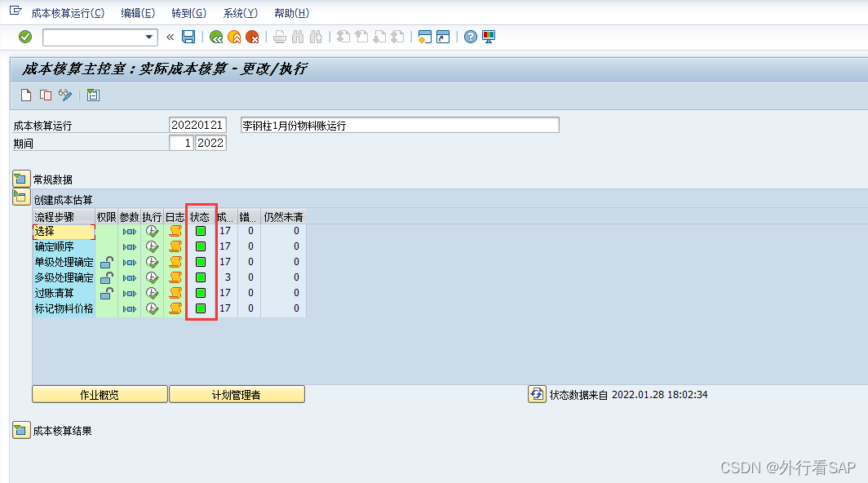The image size is (868, 483).
Task: Click the Find Next binoculars icon
Action: click(316, 37)
